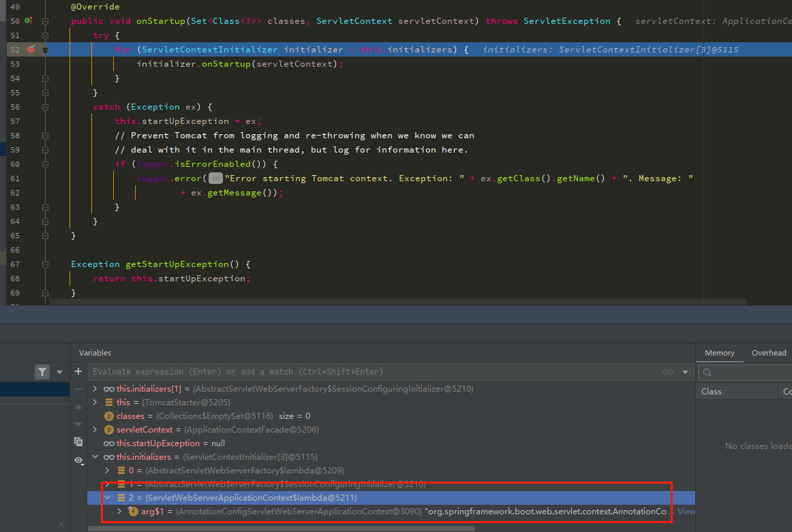
Task: Click the object icon beside 'this' variable
Action: (x=108, y=403)
